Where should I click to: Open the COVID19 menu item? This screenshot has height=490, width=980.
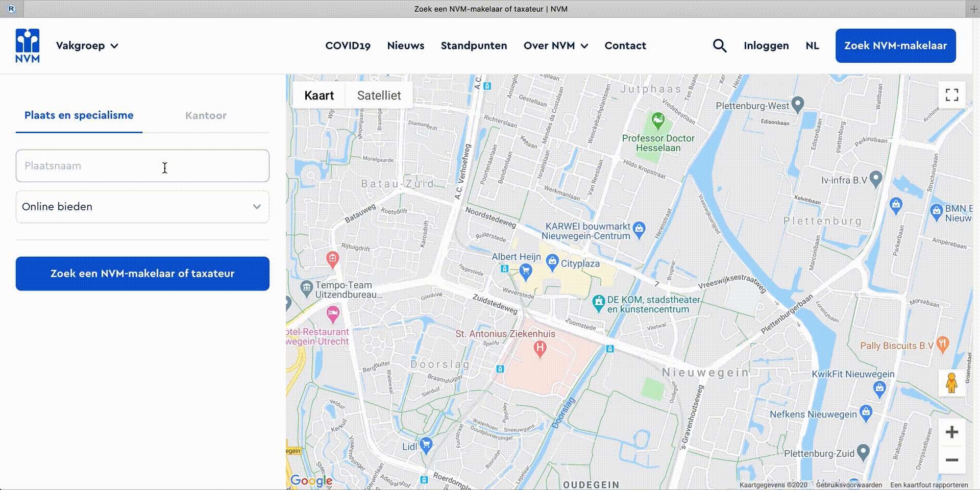tap(348, 45)
